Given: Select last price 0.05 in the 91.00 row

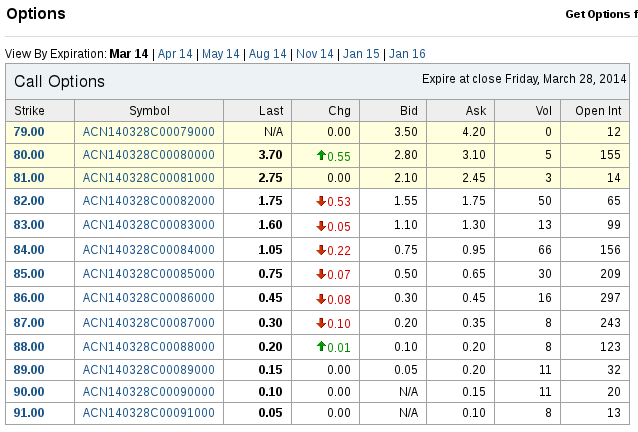Looking at the screenshot, I should [x=270, y=413].
